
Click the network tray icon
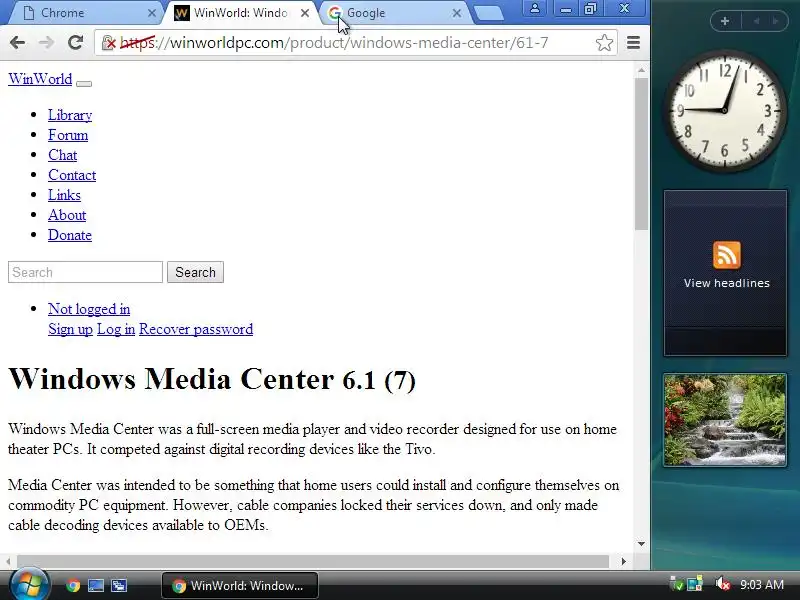(695, 584)
